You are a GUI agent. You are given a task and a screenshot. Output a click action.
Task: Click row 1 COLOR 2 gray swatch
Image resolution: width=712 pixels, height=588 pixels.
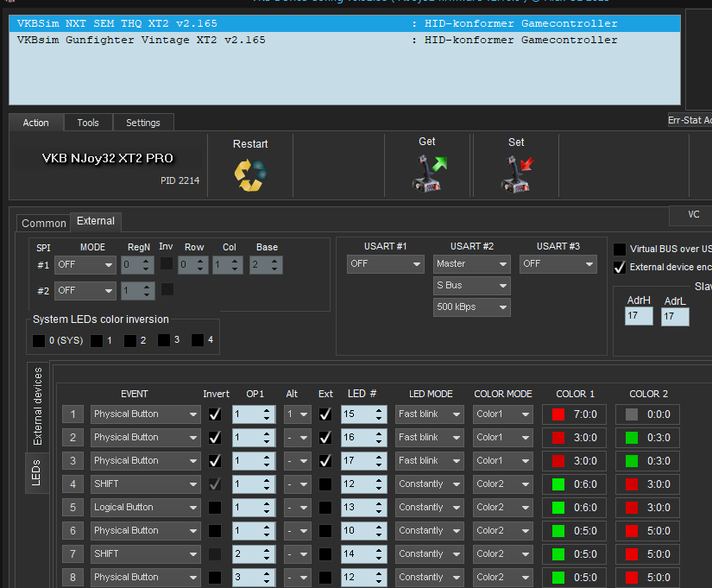click(x=632, y=414)
